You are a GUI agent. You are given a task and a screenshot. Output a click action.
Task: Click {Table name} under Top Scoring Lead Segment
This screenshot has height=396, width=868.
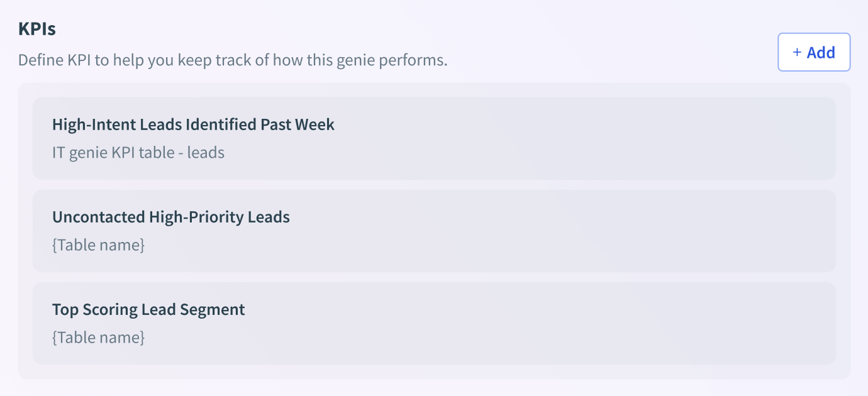[98, 337]
